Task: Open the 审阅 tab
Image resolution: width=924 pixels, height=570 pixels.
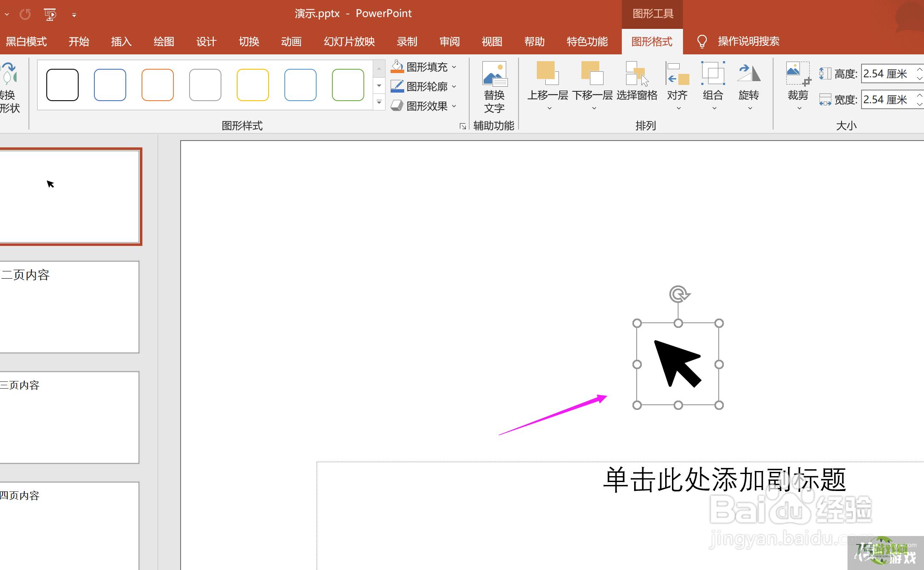Action: point(449,42)
